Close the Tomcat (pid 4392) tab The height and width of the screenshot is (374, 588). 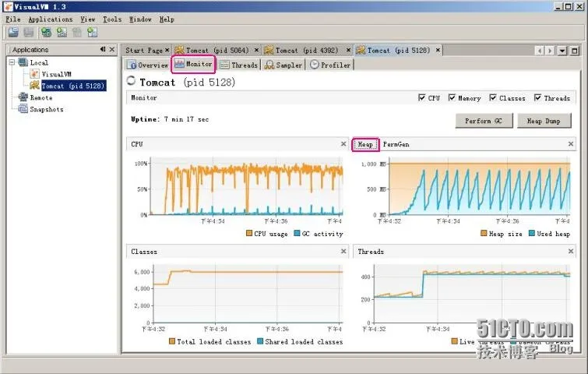click(348, 50)
